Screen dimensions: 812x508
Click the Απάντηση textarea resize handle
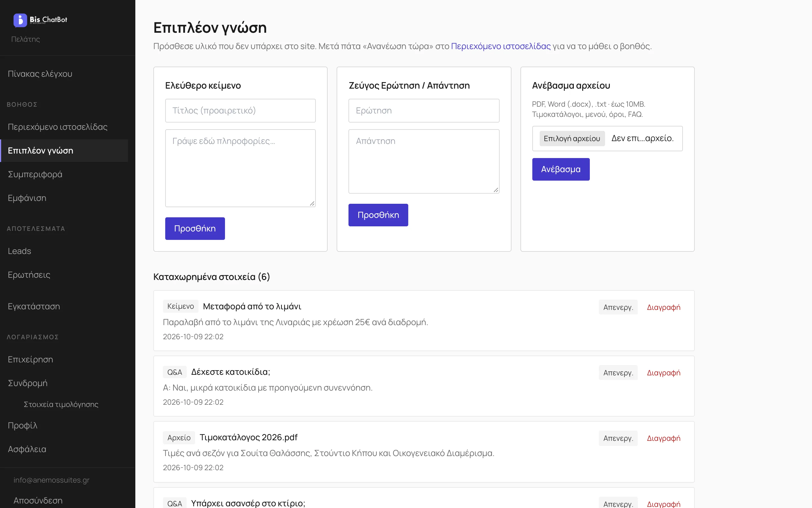[x=496, y=190]
